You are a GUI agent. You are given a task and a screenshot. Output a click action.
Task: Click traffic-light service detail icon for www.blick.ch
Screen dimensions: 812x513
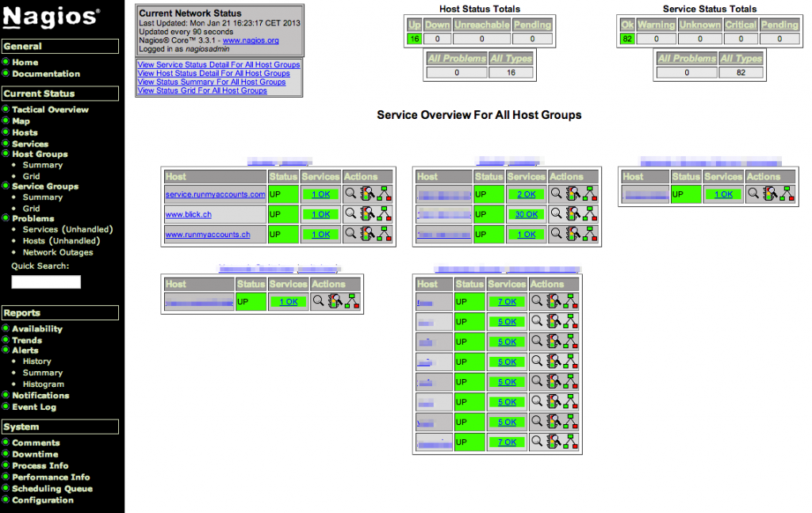tap(367, 214)
